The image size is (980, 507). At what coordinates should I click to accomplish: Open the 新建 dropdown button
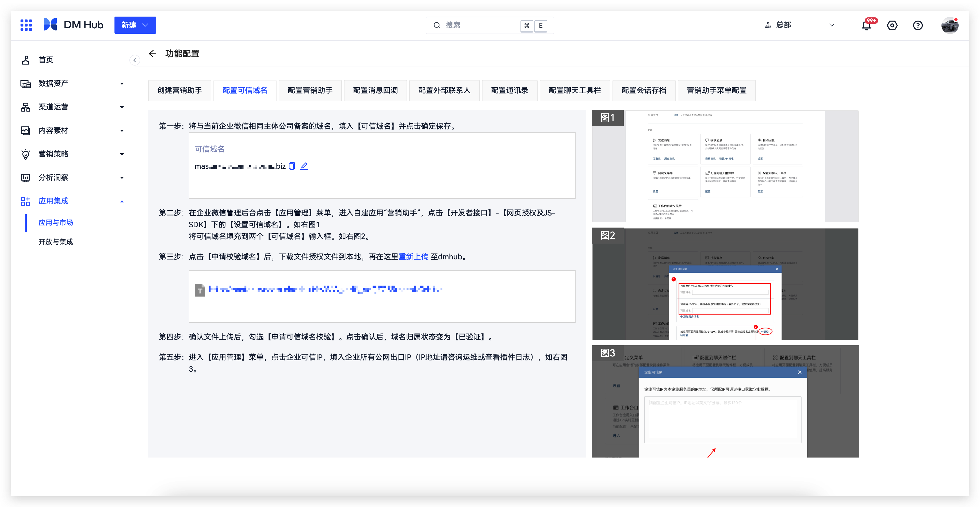135,25
